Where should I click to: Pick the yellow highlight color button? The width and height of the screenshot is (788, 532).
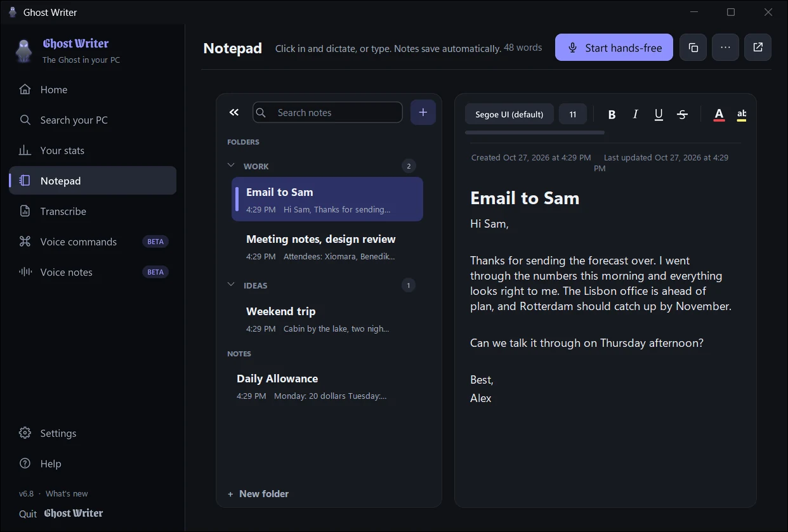pyautogui.click(x=741, y=114)
